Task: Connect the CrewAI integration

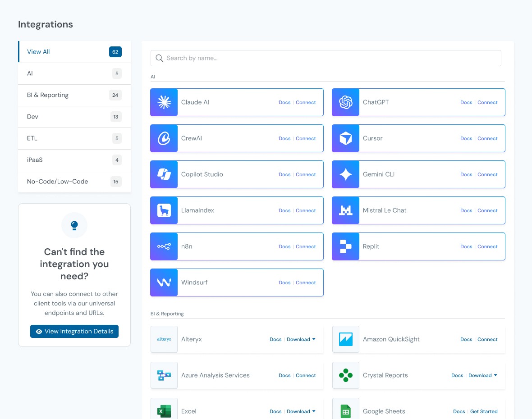Action: coord(306,138)
